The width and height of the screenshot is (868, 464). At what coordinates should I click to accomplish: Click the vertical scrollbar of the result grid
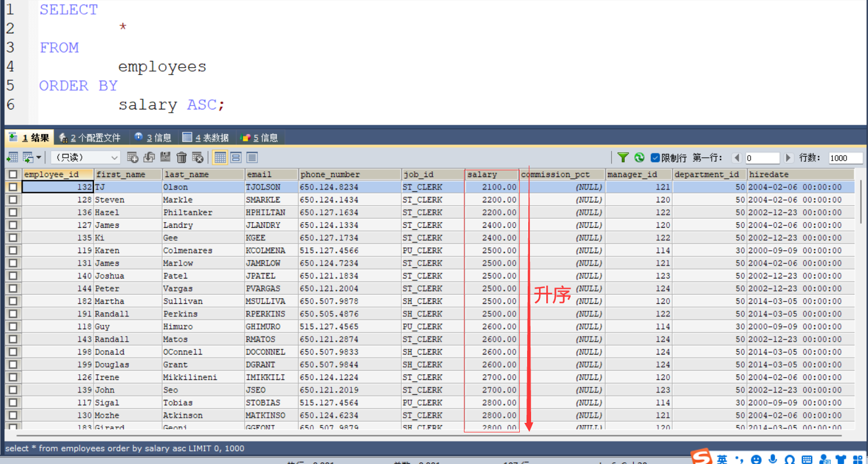pyautogui.click(x=861, y=202)
